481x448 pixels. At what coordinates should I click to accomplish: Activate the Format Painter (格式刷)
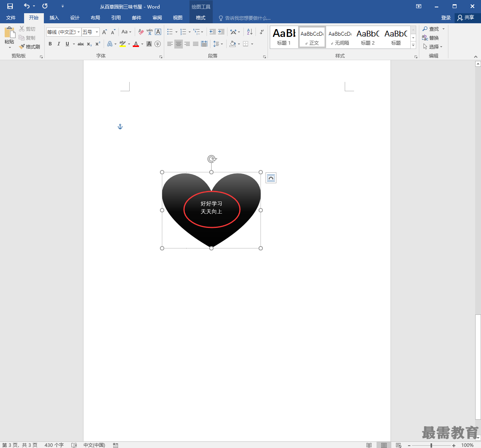30,47
